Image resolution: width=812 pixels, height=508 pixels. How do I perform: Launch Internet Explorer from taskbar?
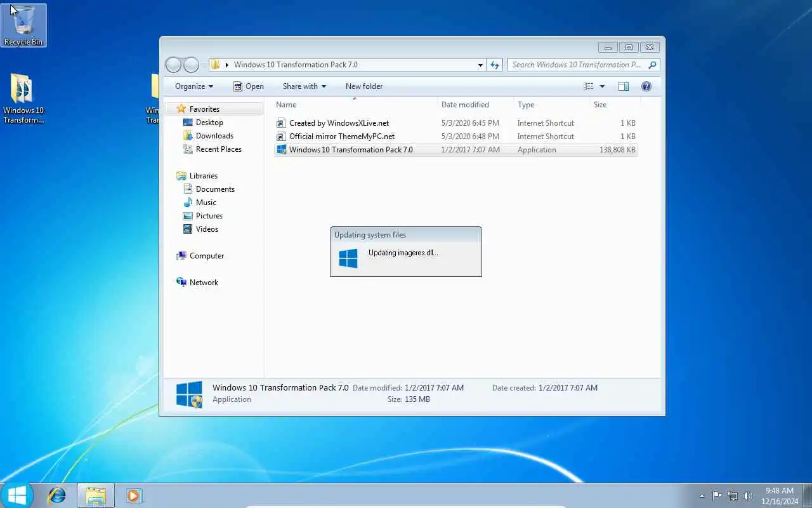[x=57, y=495]
